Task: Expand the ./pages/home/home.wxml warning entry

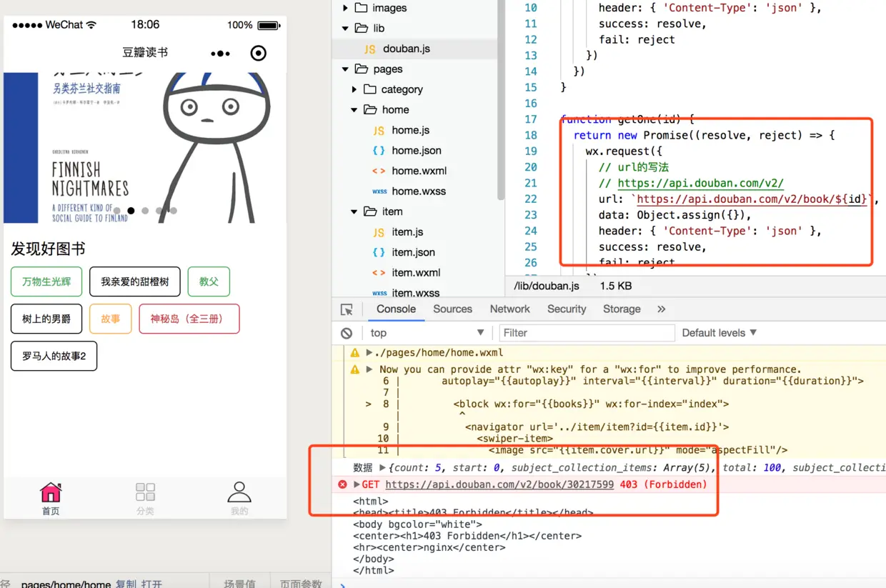Action: pos(369,353)
